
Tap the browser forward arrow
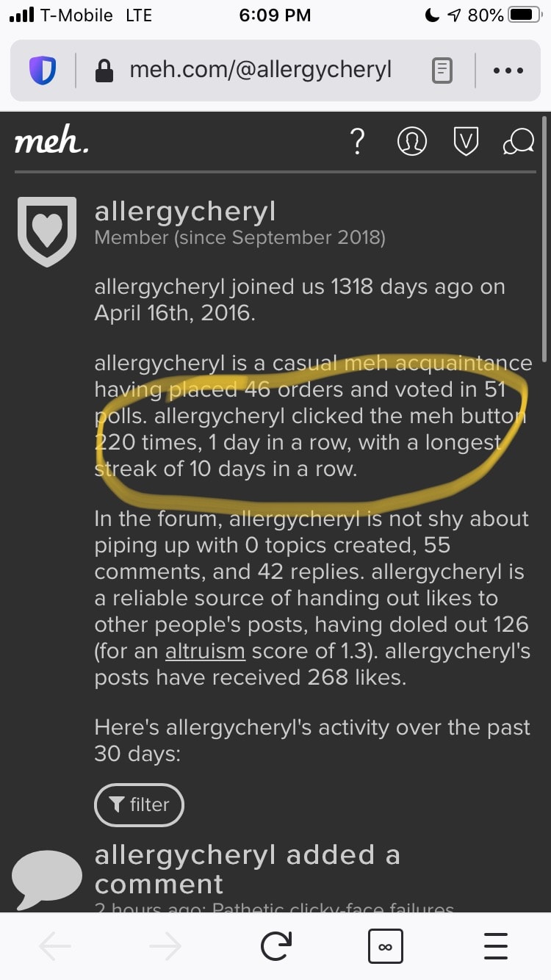(x=165, y=946)
